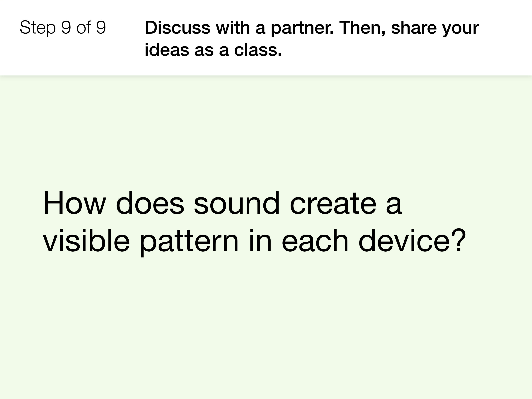Click the word 'sound' in the question
The width and height of the screenshot is (532, 399).
pyautogui.click(x=237, y=203)
